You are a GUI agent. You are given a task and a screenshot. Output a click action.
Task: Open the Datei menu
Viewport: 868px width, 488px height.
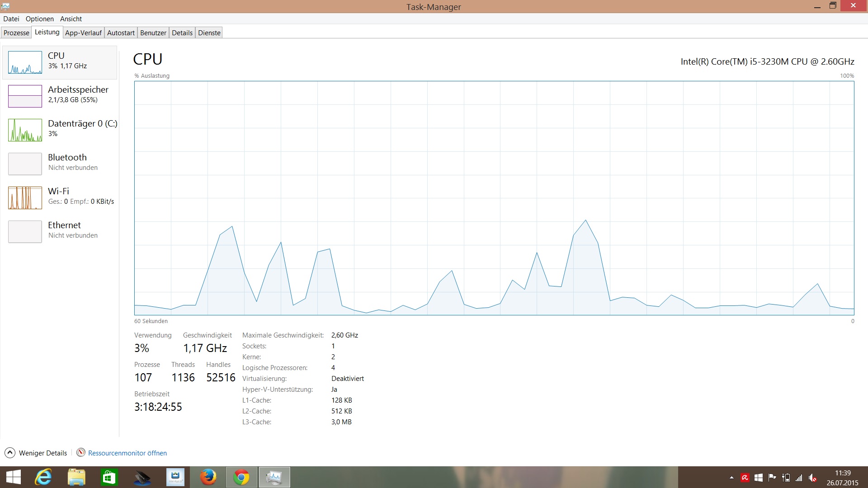11,19
